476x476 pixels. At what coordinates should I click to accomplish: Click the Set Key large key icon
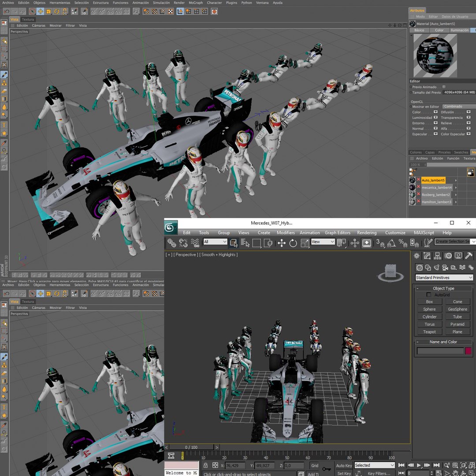coord(326,469)
